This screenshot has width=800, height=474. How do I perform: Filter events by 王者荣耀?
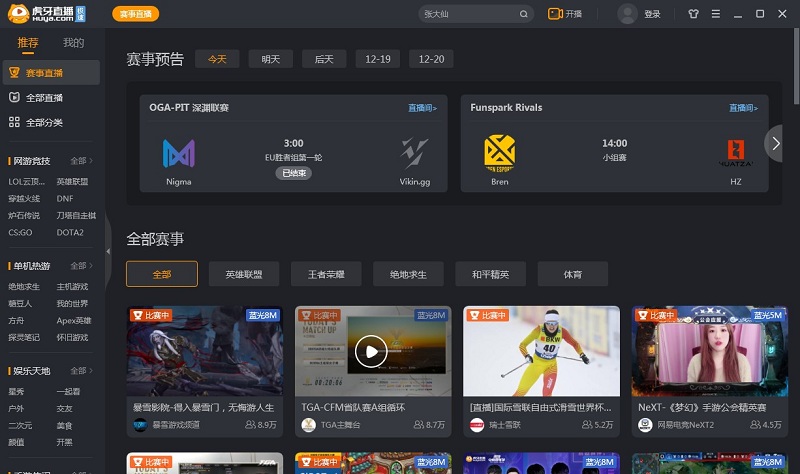point(326,274)
